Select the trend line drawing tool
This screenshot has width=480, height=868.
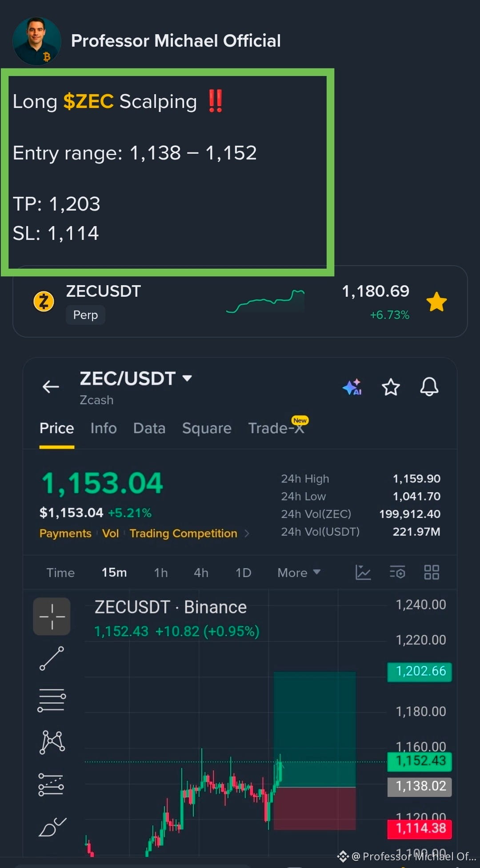pyautogui.click(x=52, y=658)
